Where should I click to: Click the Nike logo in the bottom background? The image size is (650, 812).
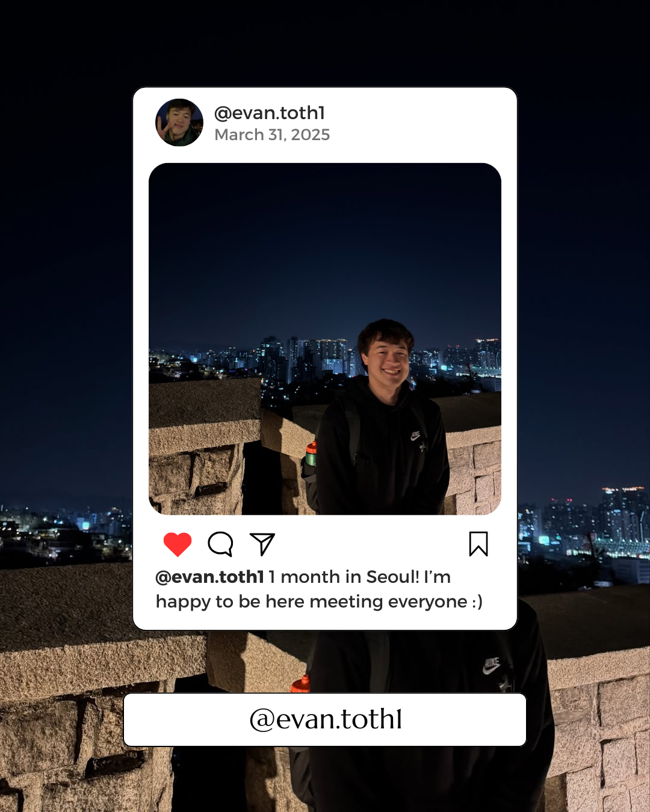pyautogui.click(x=492, y=665)
